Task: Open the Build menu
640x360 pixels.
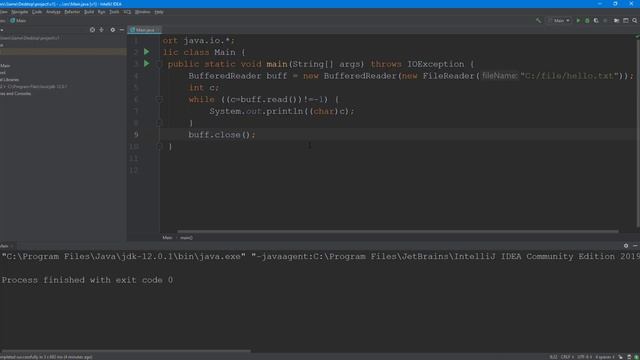Action: click(89, 12)
